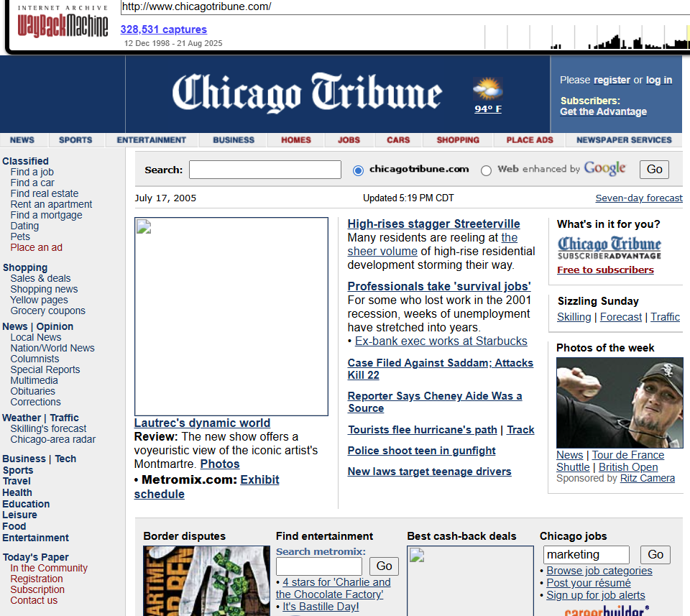Open the Today's Paper sidebar link

coord(36,557)
